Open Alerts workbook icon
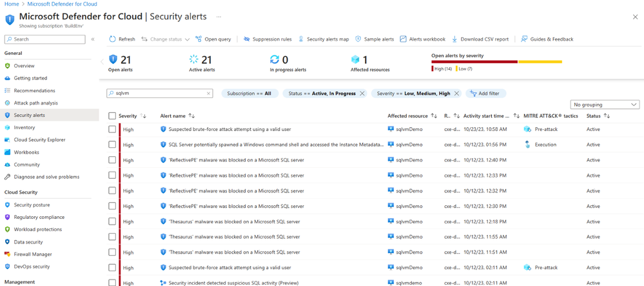Viewport: 644px width, 286px height. pos(403,39)
